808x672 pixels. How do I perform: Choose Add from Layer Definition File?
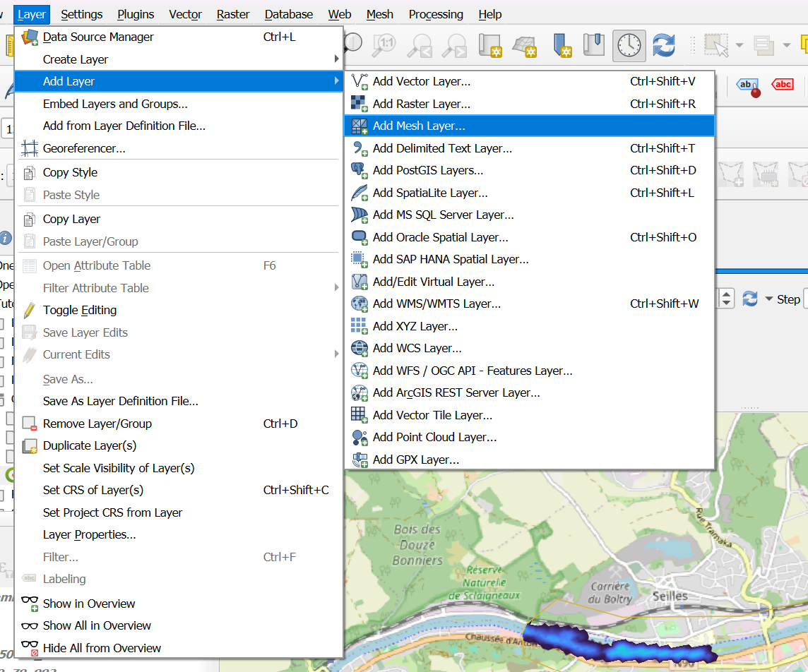point(178,126)
